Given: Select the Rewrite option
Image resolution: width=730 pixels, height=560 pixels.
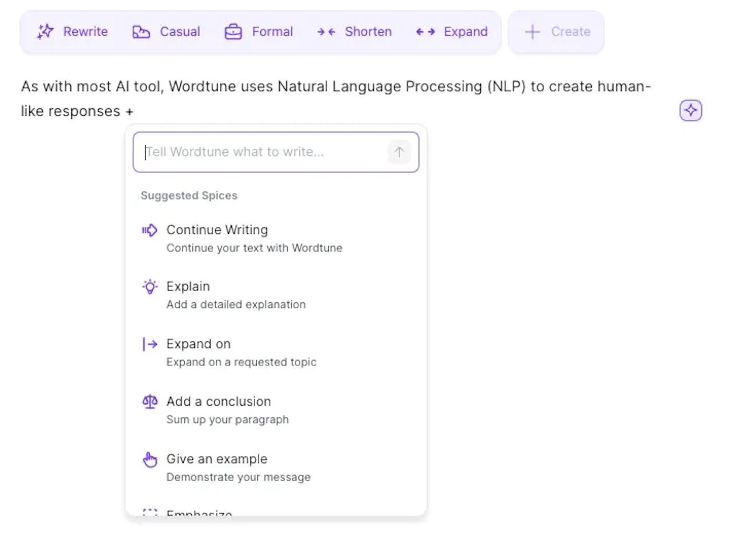Looking at the screenshot, I should point(85,32).
